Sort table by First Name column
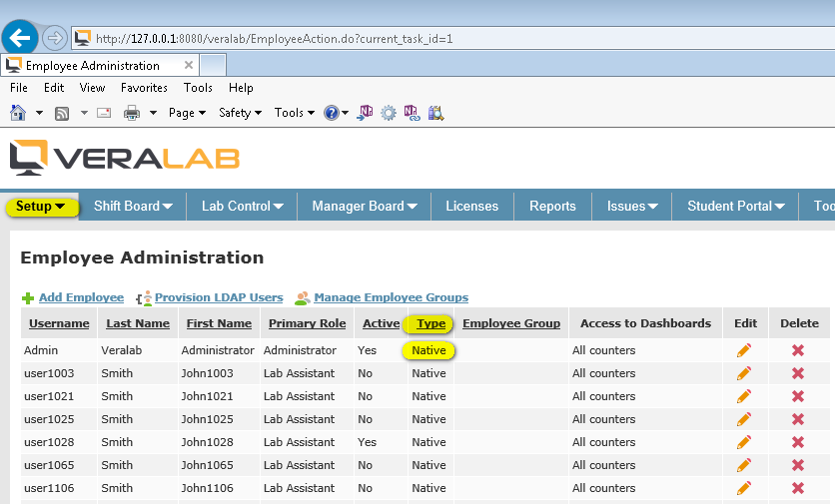Viewport: 835px width, 504px height. (x=219, y=323)
